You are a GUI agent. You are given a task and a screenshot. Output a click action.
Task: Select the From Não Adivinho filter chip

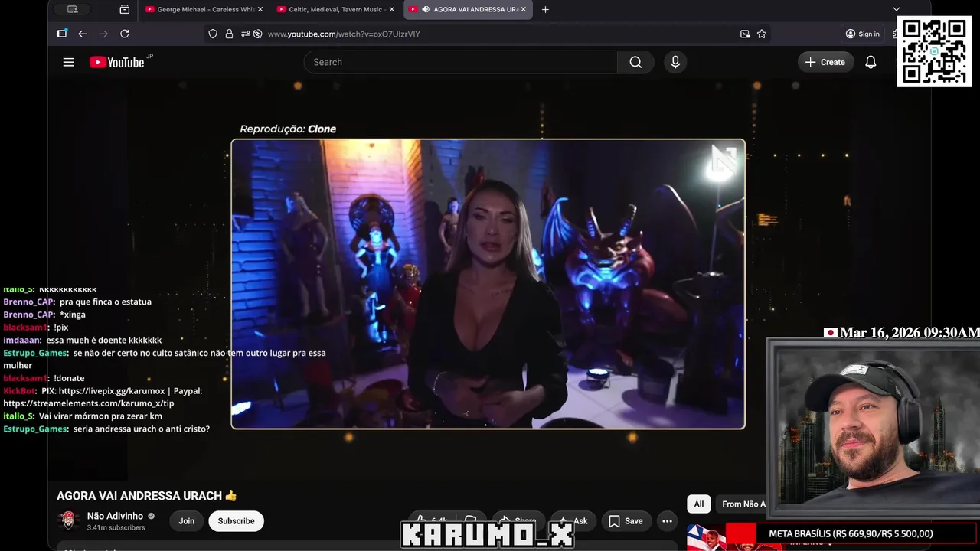point(743,504)
